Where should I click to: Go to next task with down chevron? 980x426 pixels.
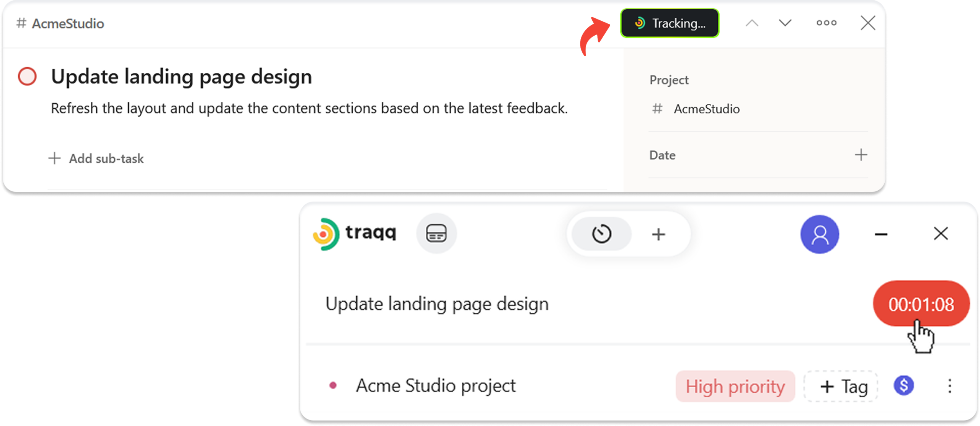pyautogui.click(x=785, y=23)
